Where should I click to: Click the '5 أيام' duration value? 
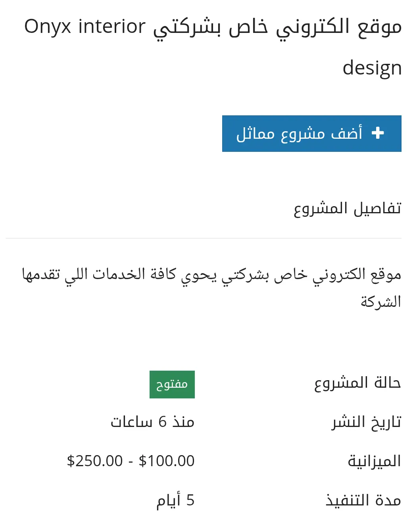coord(175,500)
